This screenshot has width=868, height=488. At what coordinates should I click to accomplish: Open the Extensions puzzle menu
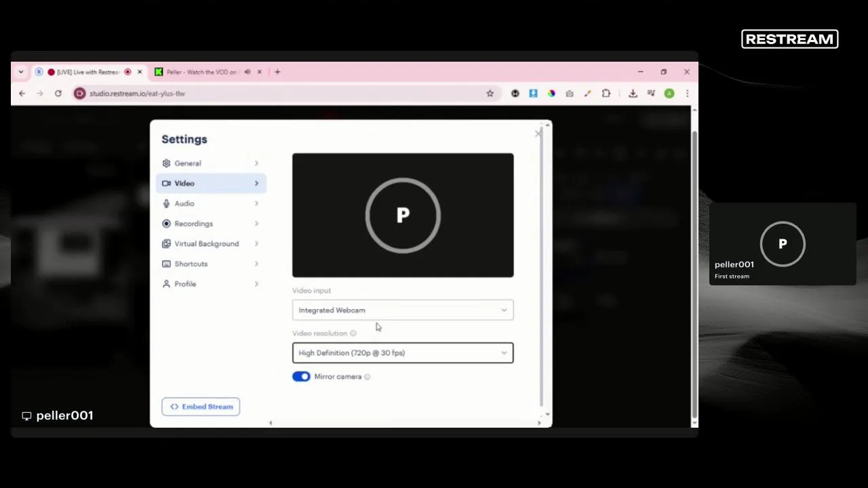point(606,94)
